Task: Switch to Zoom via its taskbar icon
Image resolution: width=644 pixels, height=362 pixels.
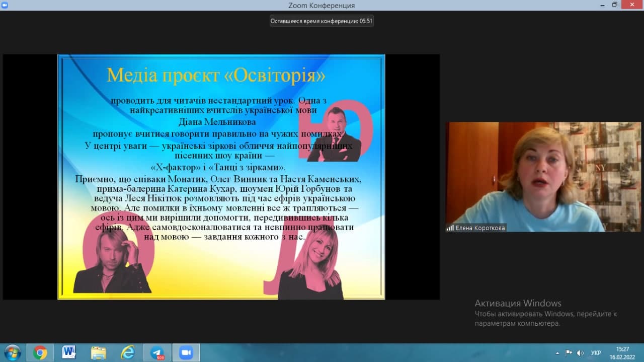Action: click(186, 352)
